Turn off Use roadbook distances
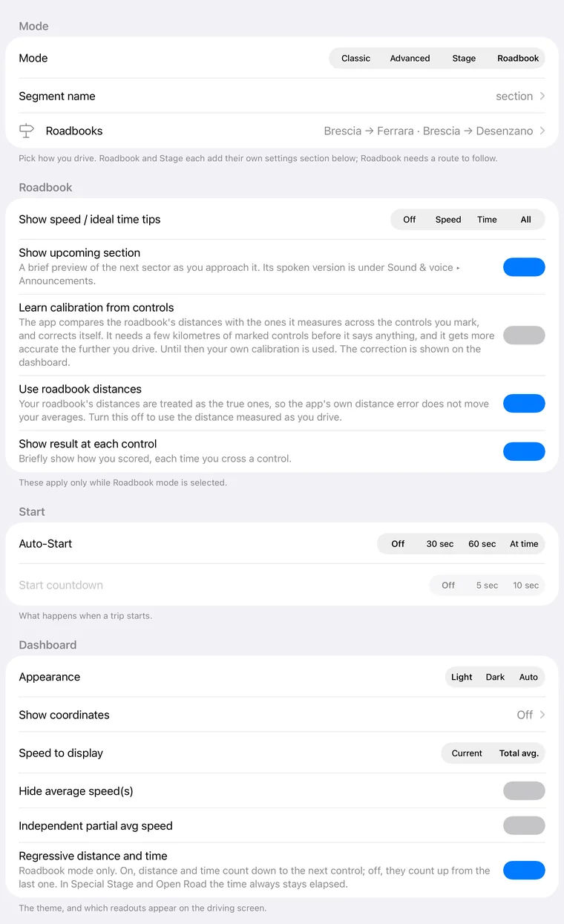Image resolution: width=564 pixels, height=924 pixels. click(524, 404)
